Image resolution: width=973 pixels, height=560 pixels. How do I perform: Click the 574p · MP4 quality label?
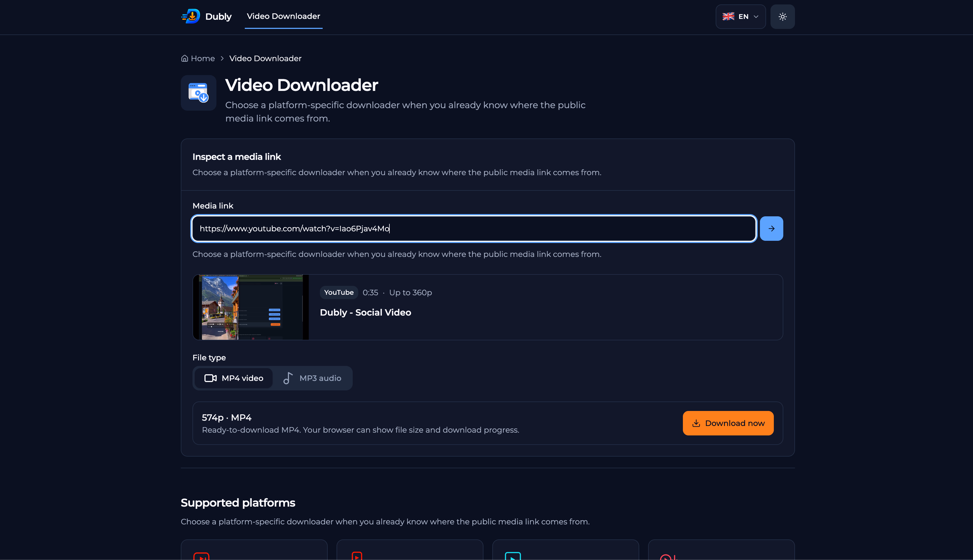tap(226, 417)
